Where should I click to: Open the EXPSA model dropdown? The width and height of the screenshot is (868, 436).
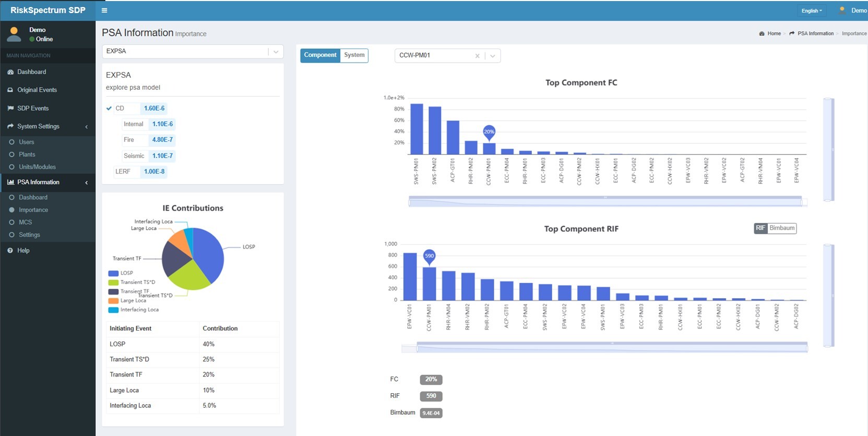coord(276,52)
